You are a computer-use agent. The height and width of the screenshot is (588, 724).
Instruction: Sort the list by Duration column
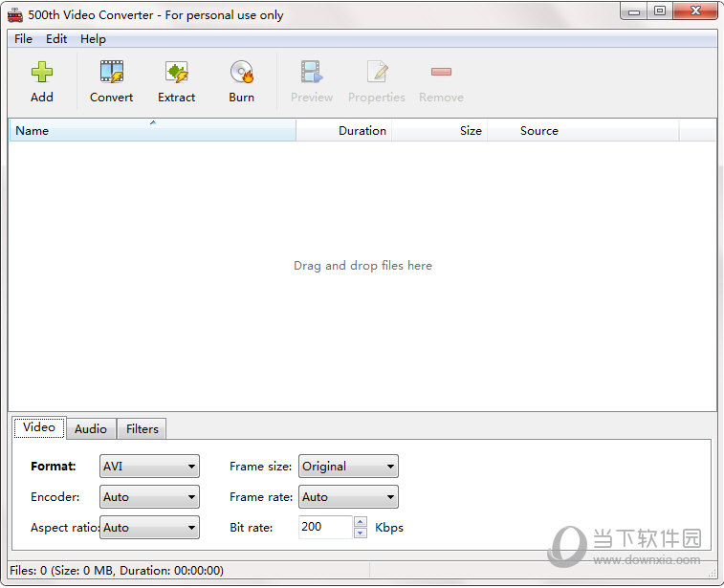coord(344,131)
